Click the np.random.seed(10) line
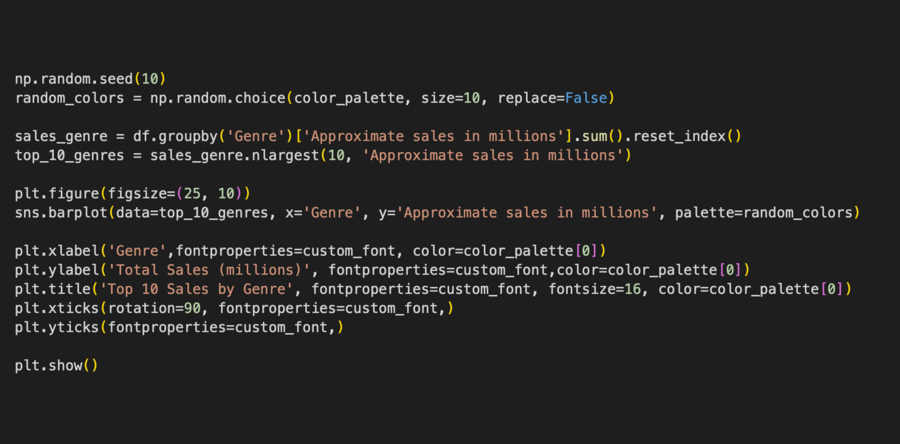 pos(90,79)
